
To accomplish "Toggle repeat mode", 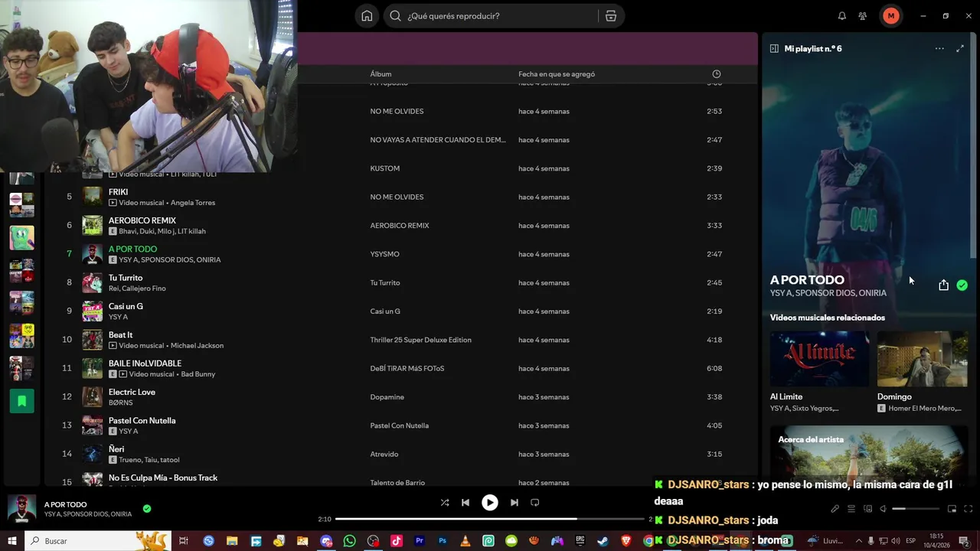I will pyautogui.click(x=535, y=503).
